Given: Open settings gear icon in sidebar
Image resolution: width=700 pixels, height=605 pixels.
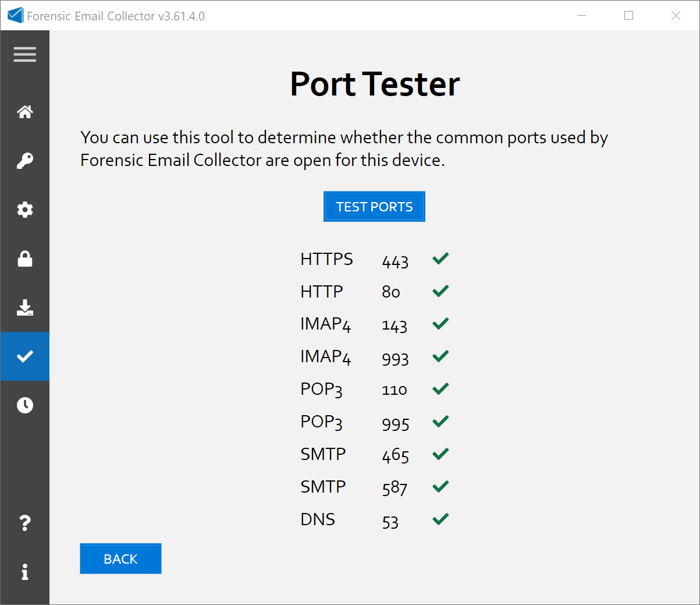Looking at the screenshot, I should tap(24, 210).
